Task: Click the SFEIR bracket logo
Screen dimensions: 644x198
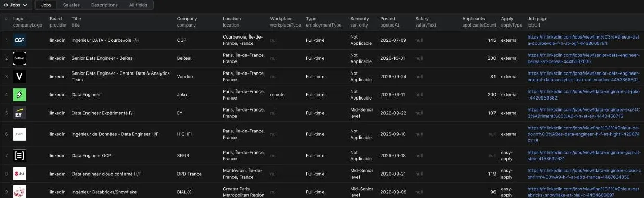Action: [x=19, y=155]
